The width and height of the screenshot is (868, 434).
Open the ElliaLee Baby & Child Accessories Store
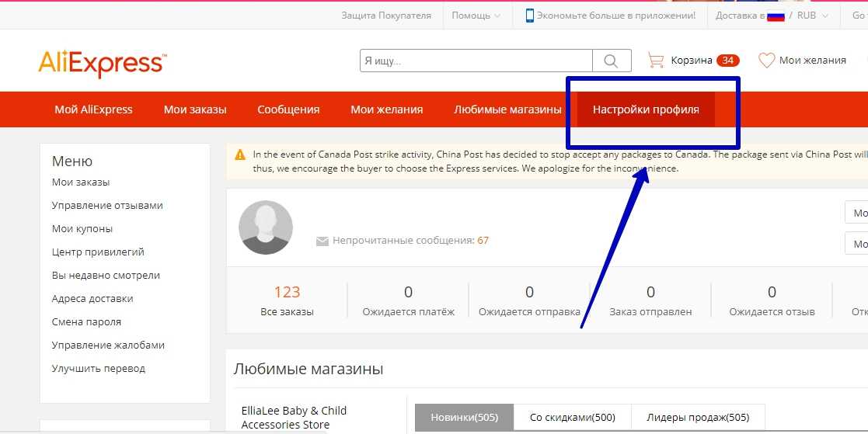[294, 417]
